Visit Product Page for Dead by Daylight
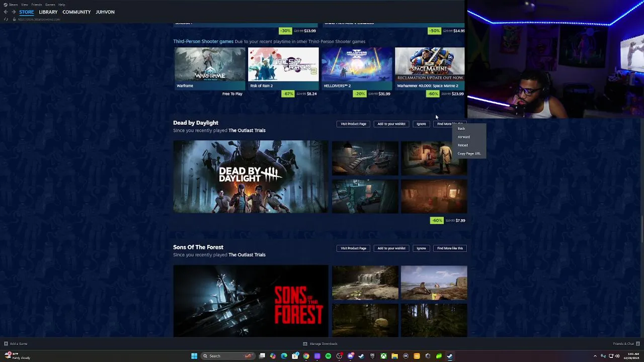Viewport: 644px width, 362px height. click(x=353, y=124)
